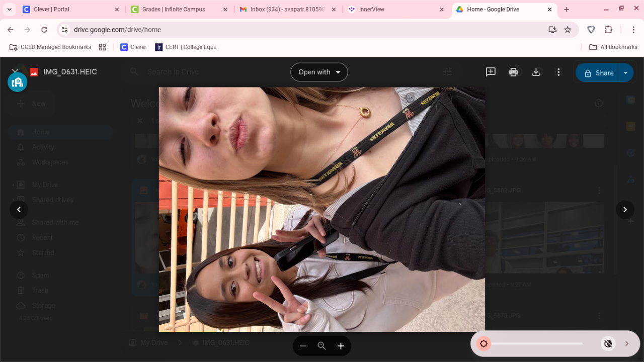The height and width of the screenshot is (362, 644).
Task: Open the Extensions puzzle piece menu
Action: 608,30
